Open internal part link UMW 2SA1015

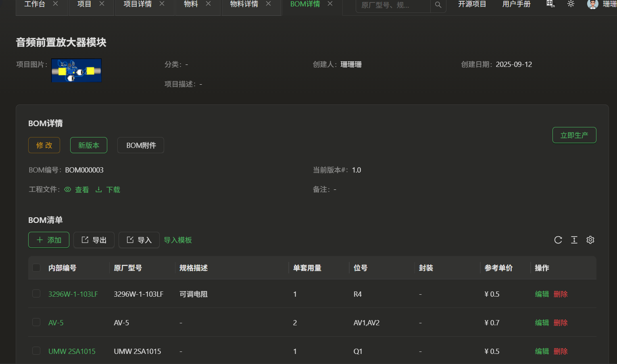[x=72, y=352]
